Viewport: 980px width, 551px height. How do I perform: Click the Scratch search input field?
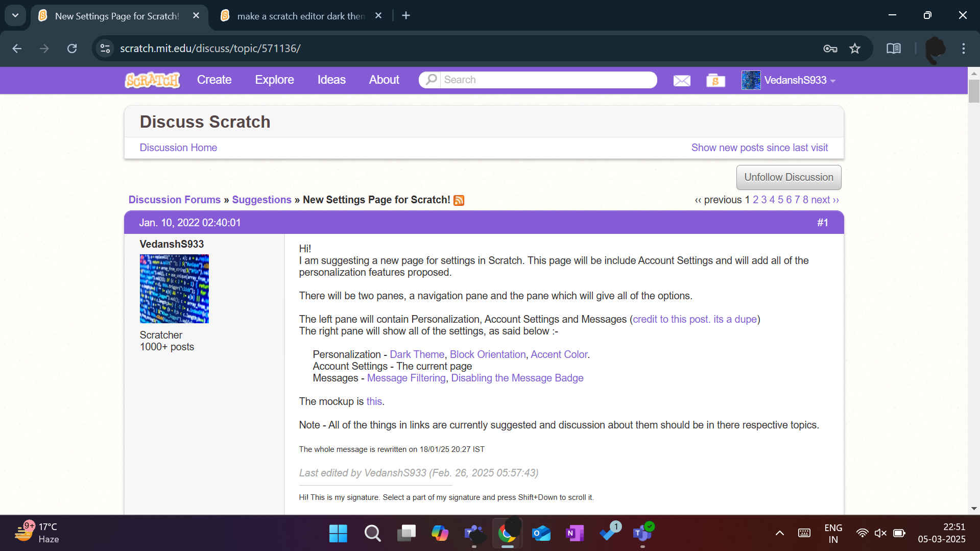pyautogui.click(x=546, y=80)
